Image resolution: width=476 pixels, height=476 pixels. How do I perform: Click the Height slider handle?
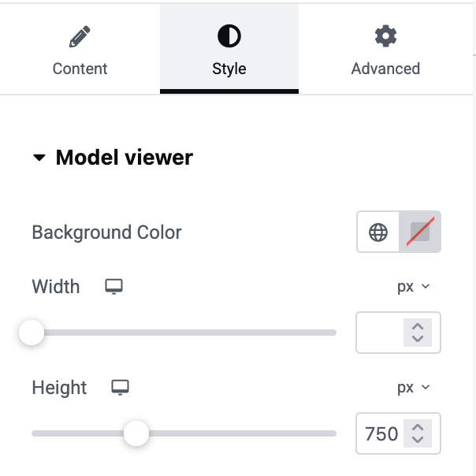136,433
